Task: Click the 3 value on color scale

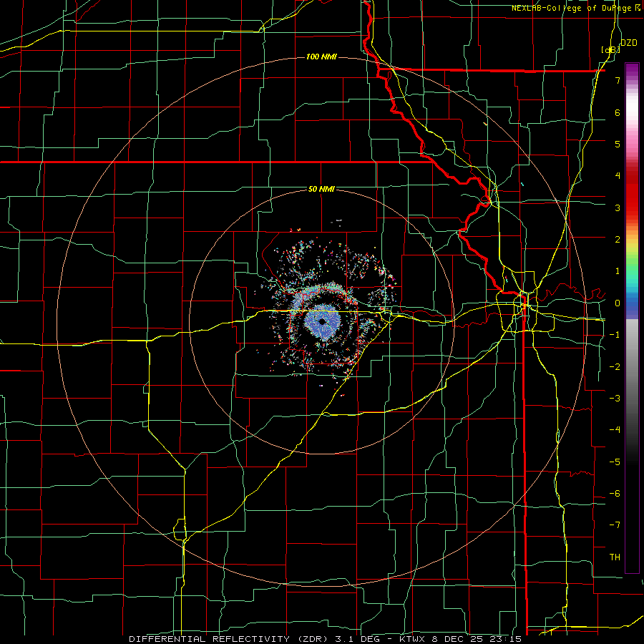Action: pyautogui.click(x=618, y=208)
